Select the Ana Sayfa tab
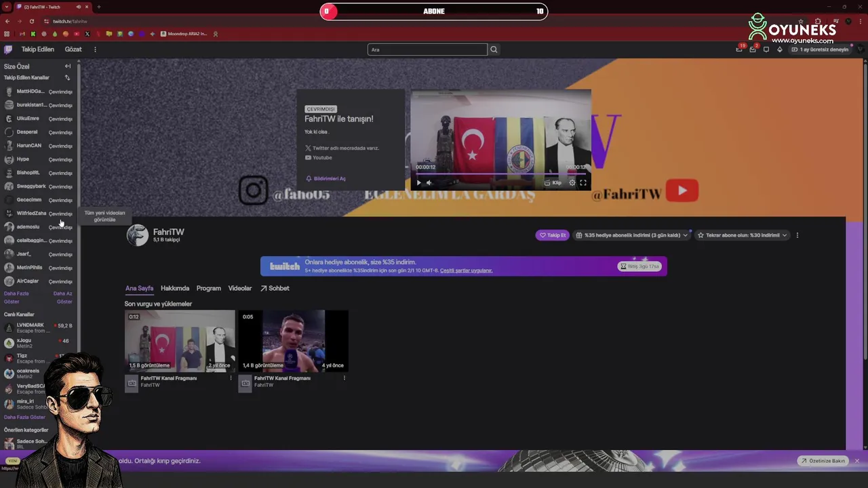868x488 pixels. pos(139,289)
